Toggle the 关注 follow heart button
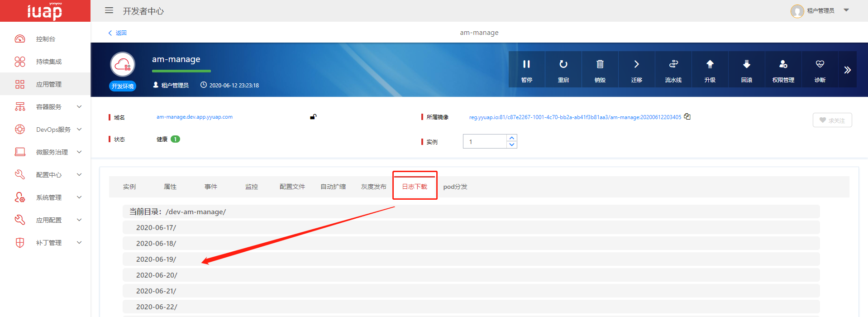Screen dimensions: 868x317 pos(832,120)
